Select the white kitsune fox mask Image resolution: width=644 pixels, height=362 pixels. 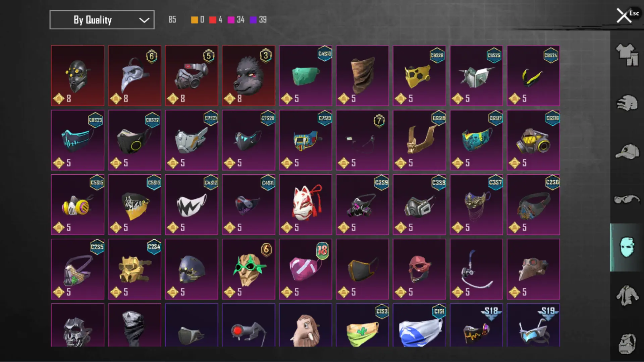[306, 205]
